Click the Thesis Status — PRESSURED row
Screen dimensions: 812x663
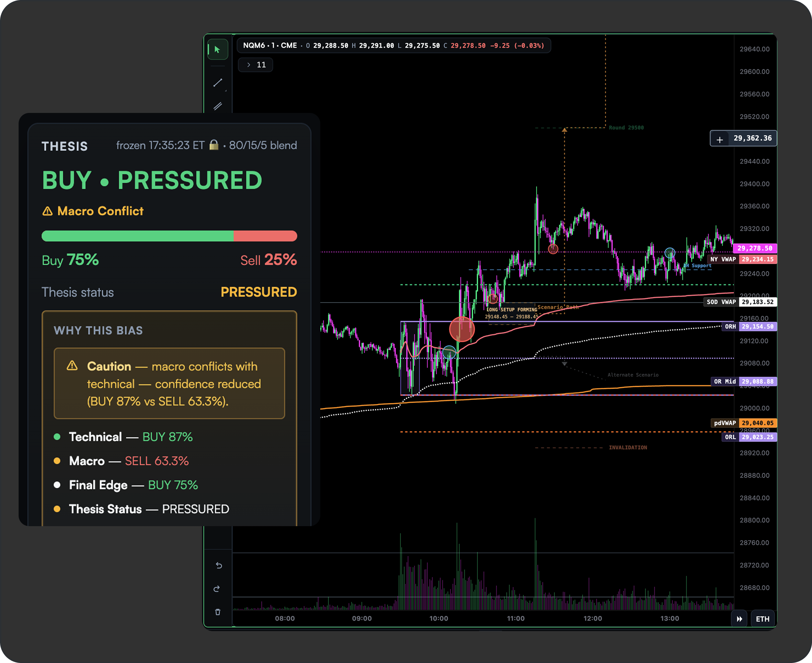(x=141, y=509)
